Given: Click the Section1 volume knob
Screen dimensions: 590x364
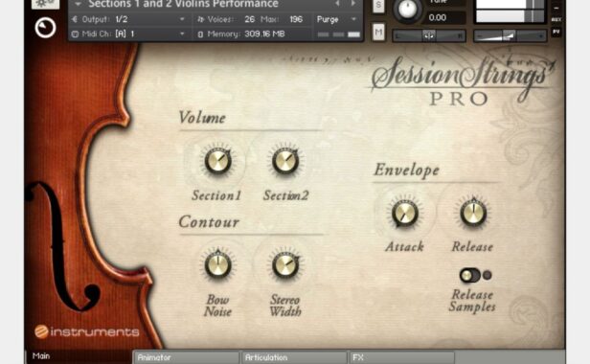Looking at the screenshot, I should tap(217, 161).
